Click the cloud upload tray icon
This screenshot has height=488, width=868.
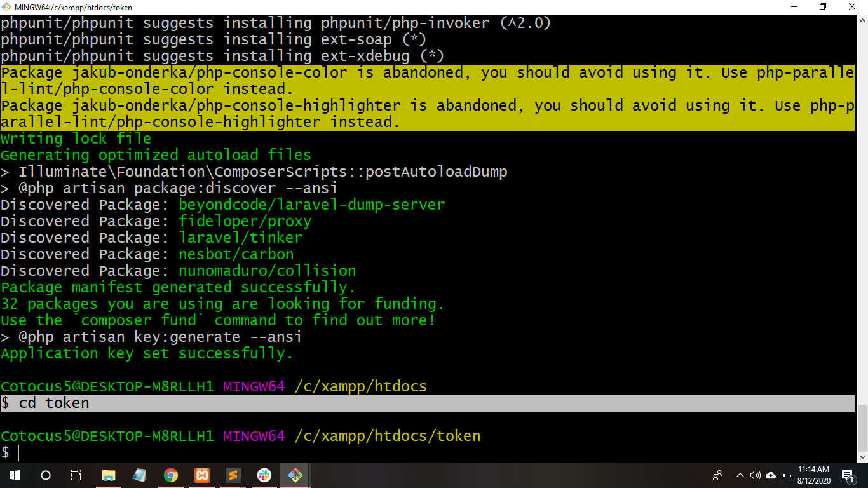[771, 475]
